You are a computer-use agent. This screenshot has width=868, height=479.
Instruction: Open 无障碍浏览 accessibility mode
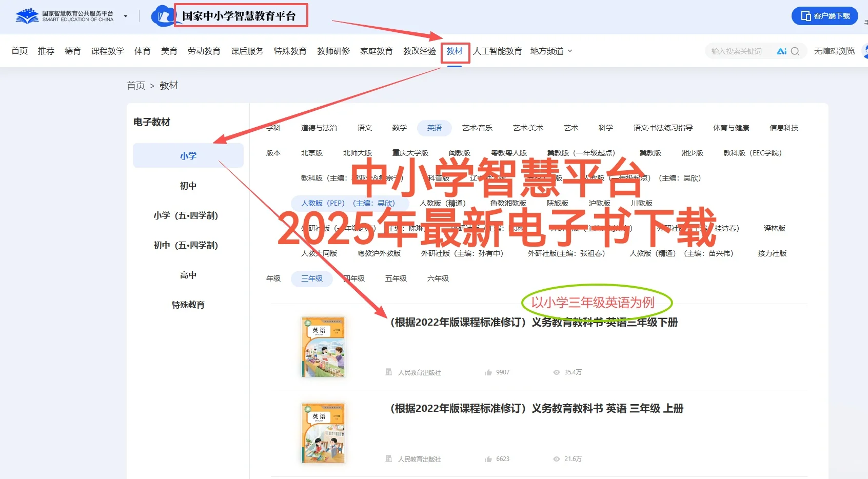point(835,51)
